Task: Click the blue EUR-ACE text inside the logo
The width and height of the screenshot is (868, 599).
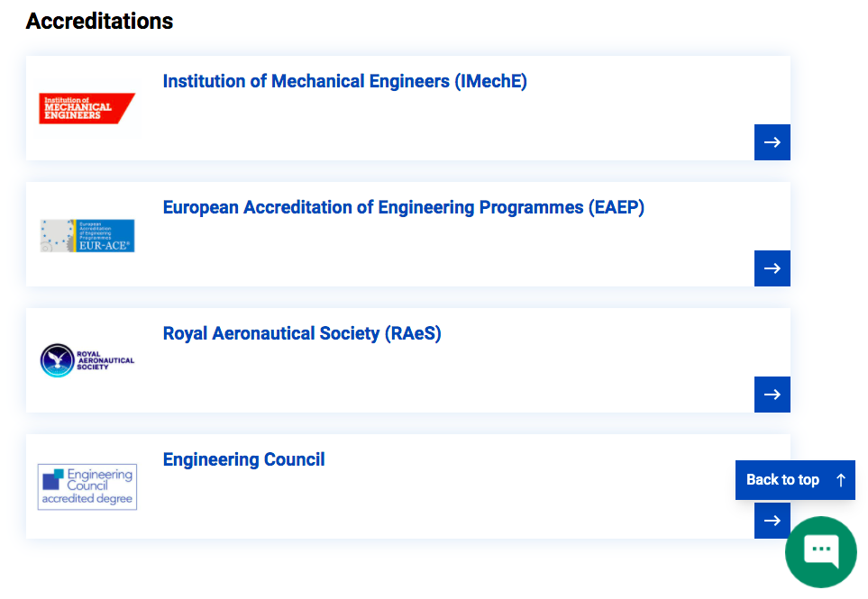Action: click(x=104, y=246)
